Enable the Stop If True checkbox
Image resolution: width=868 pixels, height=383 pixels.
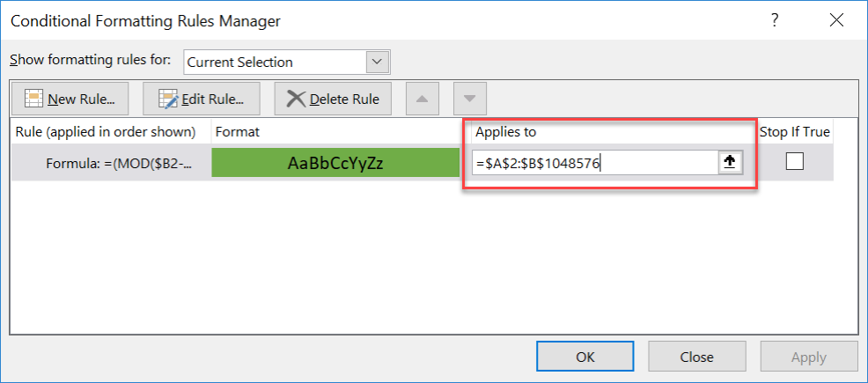click(795, 161)
